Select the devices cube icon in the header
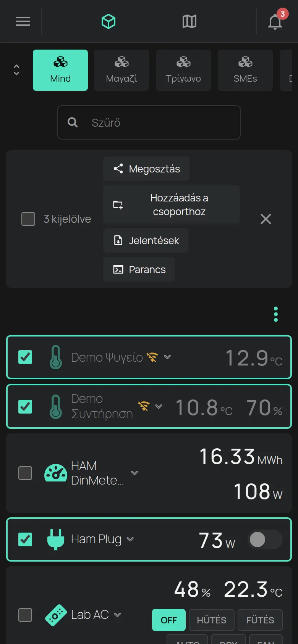Image resolution: width=298 pixels, height=644 pixels. 109,21
